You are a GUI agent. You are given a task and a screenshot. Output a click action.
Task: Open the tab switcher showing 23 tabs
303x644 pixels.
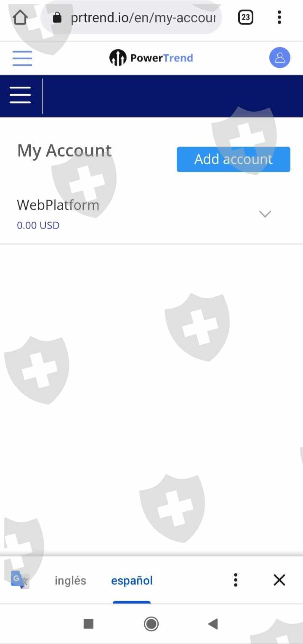coord(246,17)
